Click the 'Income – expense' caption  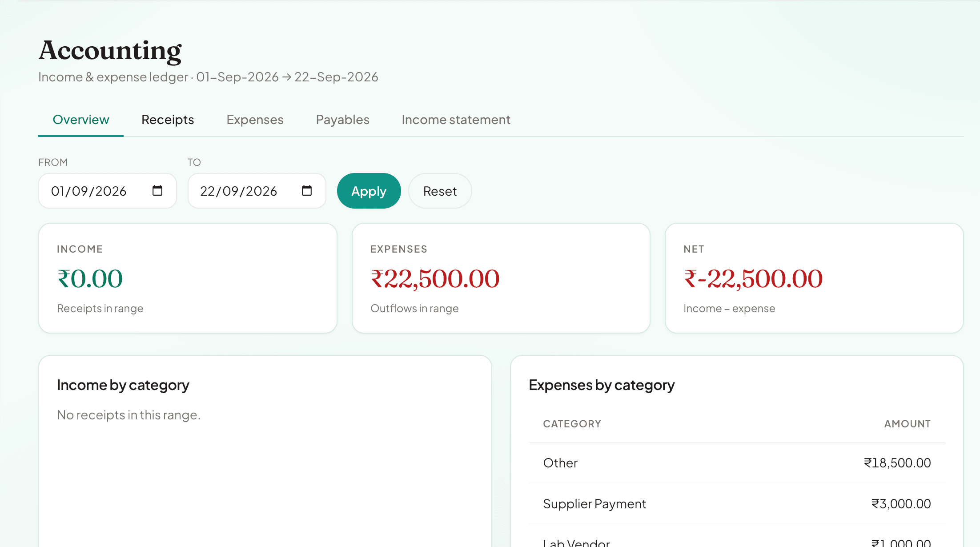tap(729, 309)
